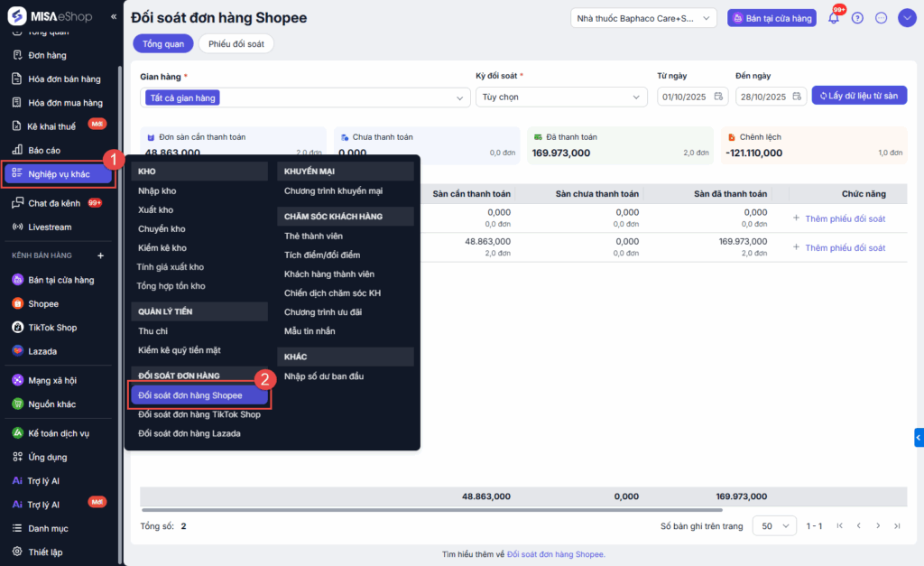Image resolution: width=924 pixels, height=566 pixels.
Task: Go to the next page arrow
Action: (878, 526)
